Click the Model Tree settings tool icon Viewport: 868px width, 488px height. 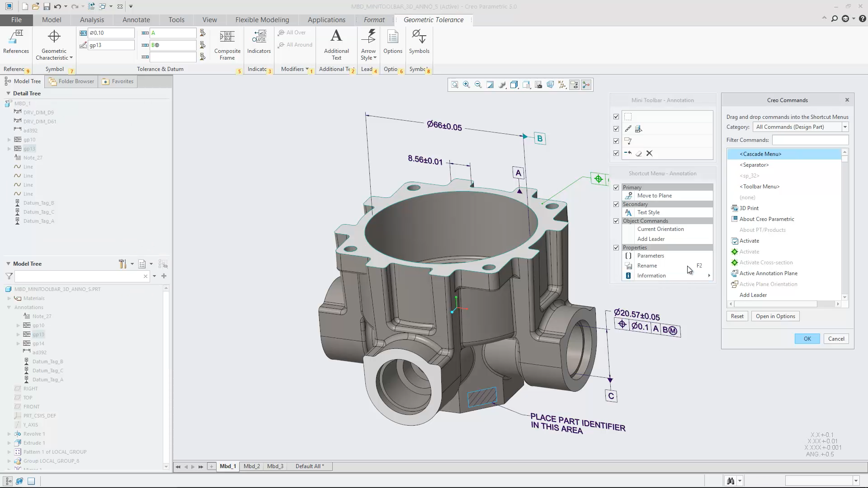coord(123,264)
